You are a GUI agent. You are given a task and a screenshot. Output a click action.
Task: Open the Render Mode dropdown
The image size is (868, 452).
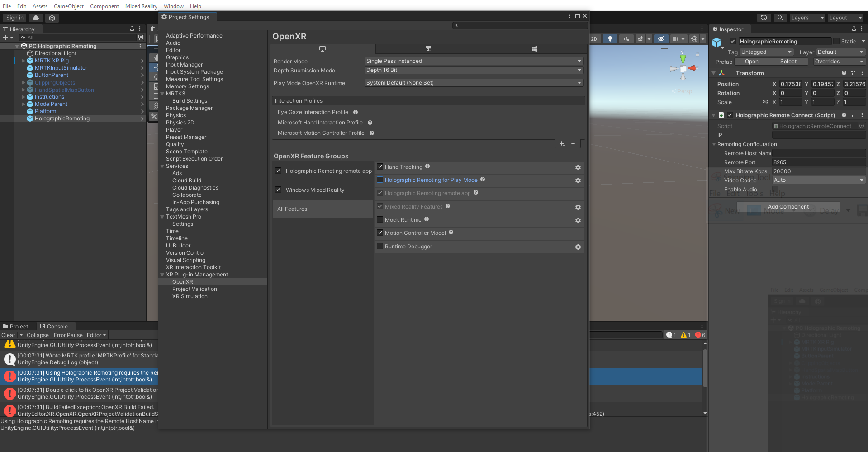[474, 61]
